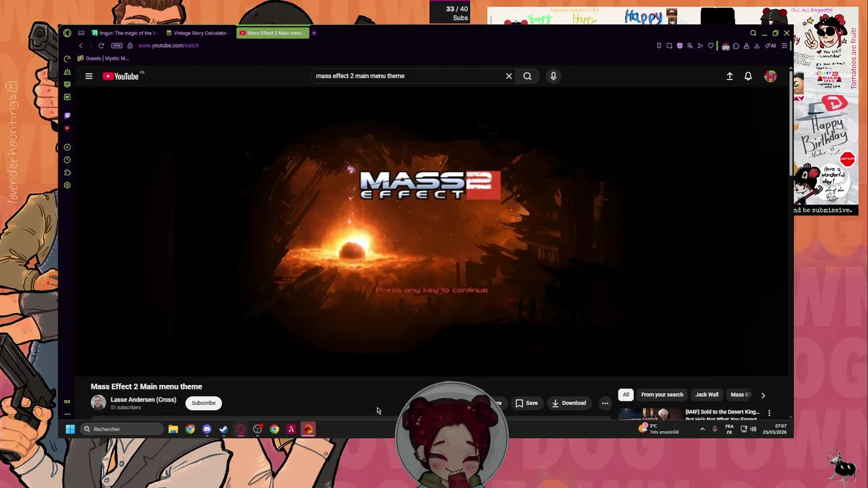Open more actions ellipsis beside Download
Viewport: 868px width, 488px height.
tap(605, 403)
